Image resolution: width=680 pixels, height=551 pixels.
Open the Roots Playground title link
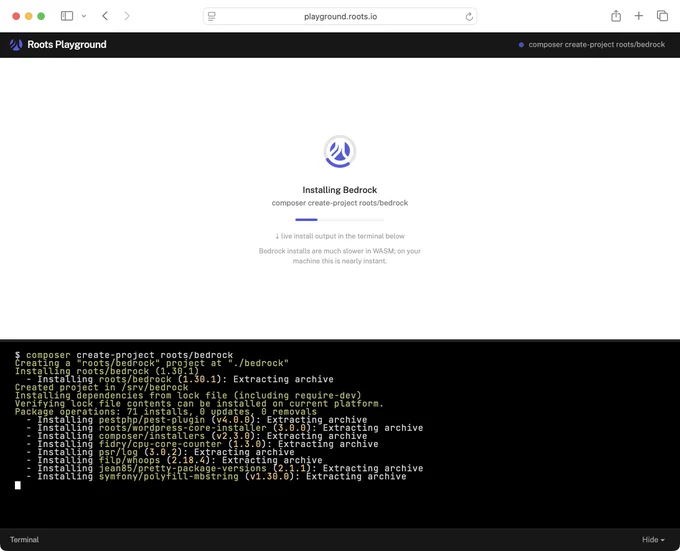click(x=67, y=45)
